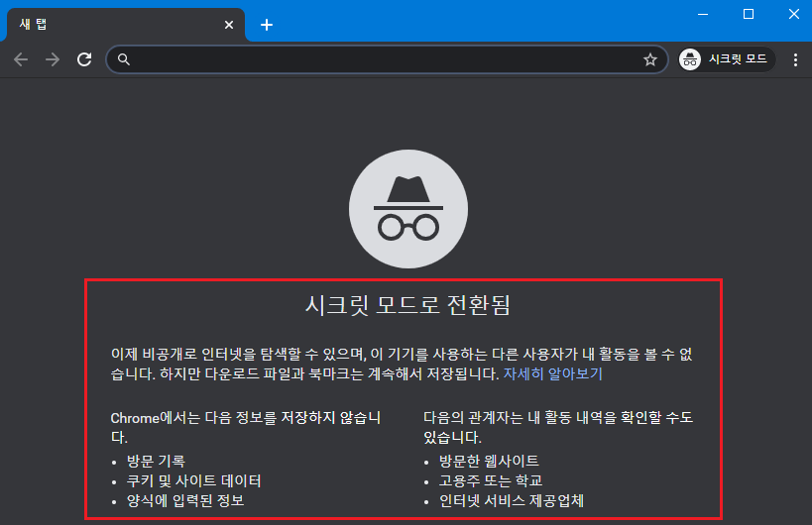812x525 pixels.
Task: Click the incognito 시크릿 모드 profile button
Action: pyautogui.click(x=727, y=59)
